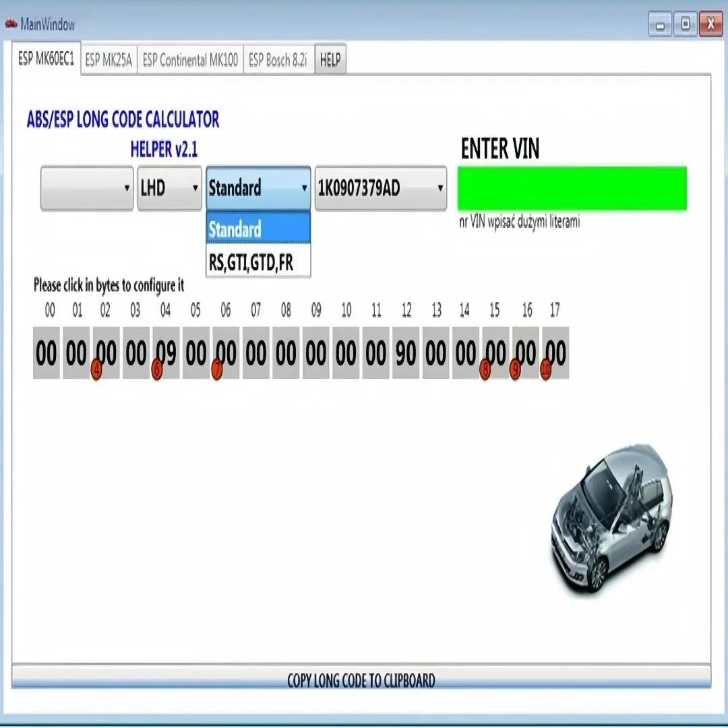Open the ESP Continental MK100 tab
728x728 pixels.
point(190,60)
